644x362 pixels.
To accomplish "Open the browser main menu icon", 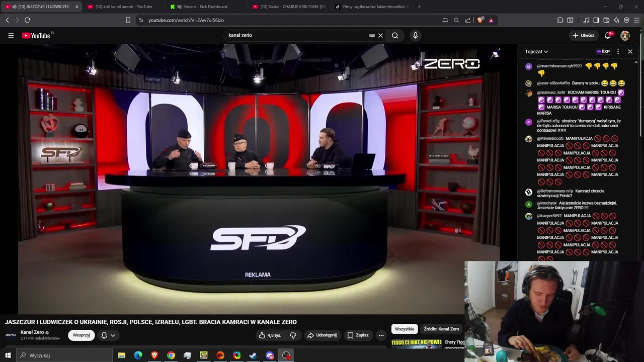I will pyautogui.click(x=636, y=20).
